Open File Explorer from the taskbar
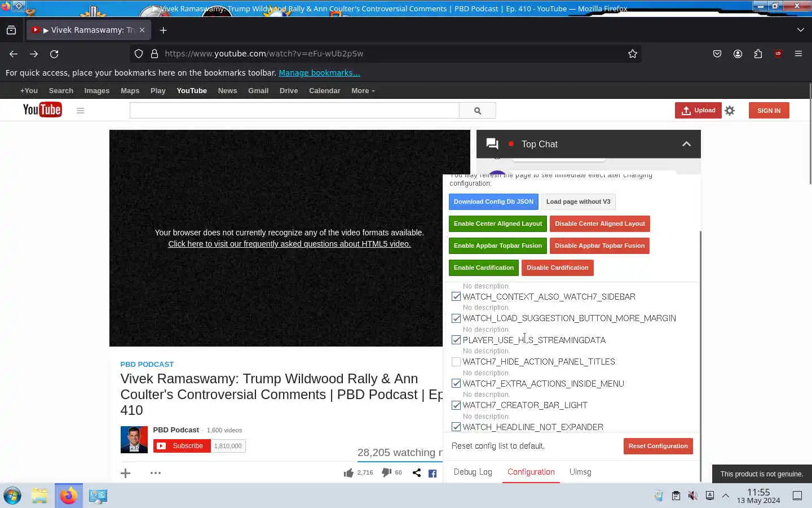The height and width of the screenshot is (508, 812). pos(39,496)
